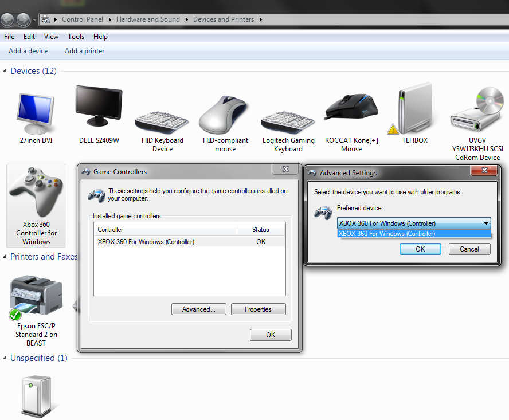The image size is (509, 420).
Task: Open the View menu
Action: coord(51,37)
